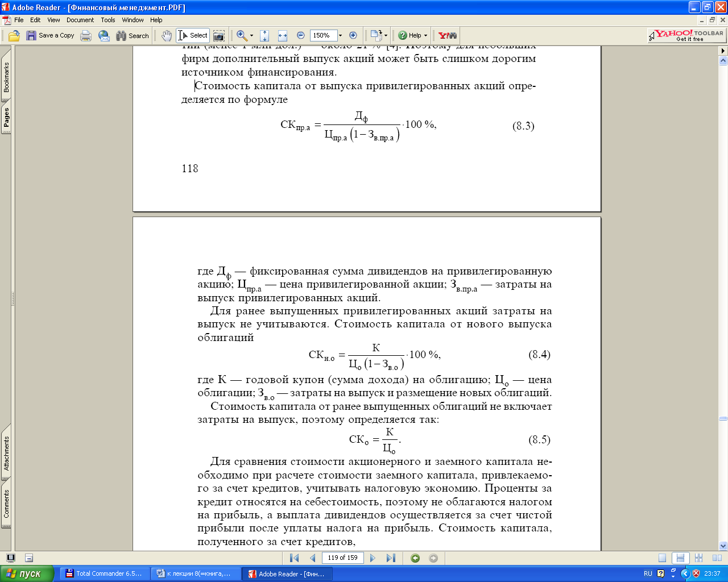Click the document menu PDF icon

click(x=6, y=20)
